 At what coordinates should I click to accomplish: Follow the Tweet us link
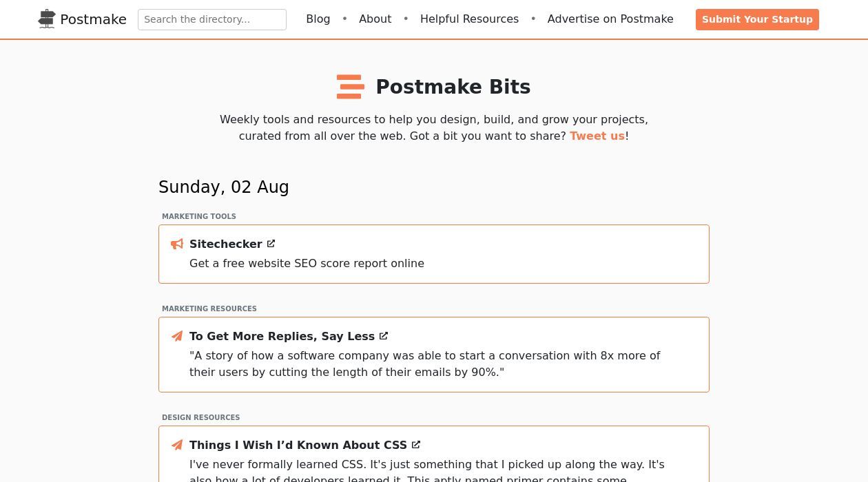point(597,136)
